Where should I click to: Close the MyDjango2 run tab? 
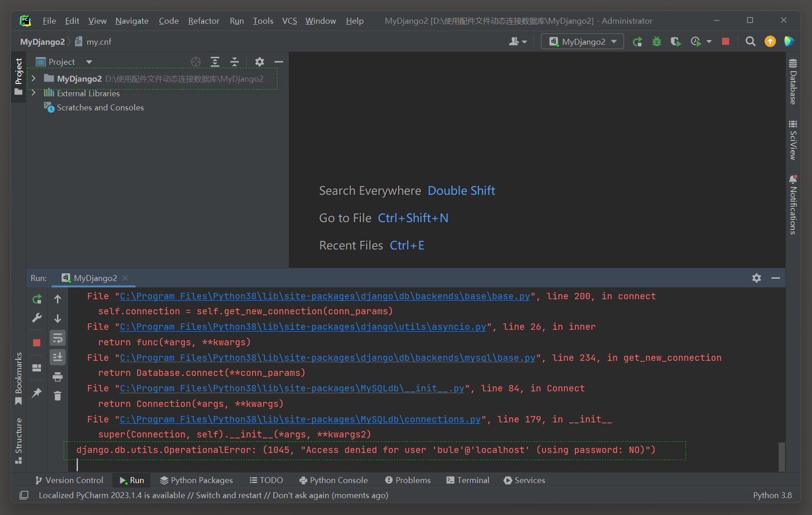click(x=125, y=278)
